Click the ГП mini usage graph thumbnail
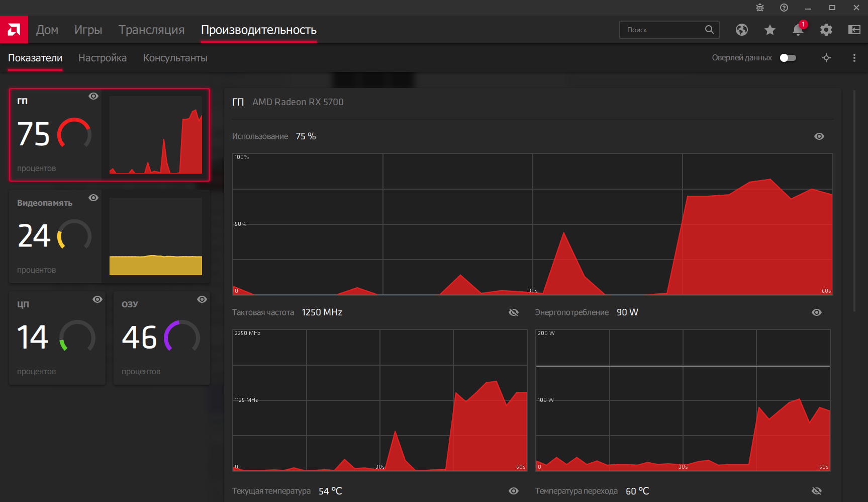 pyautogui.click(x=156, y=135)
